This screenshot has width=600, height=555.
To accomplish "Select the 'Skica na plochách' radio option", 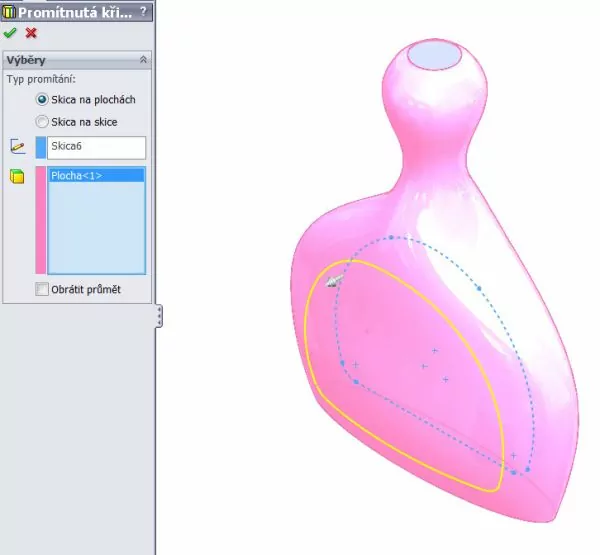I will [x=42, y=99].
